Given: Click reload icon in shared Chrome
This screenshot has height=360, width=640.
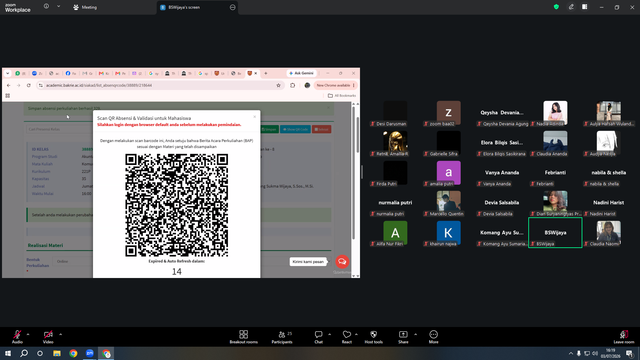Looking at the screenshot, I should pos(29,85).
